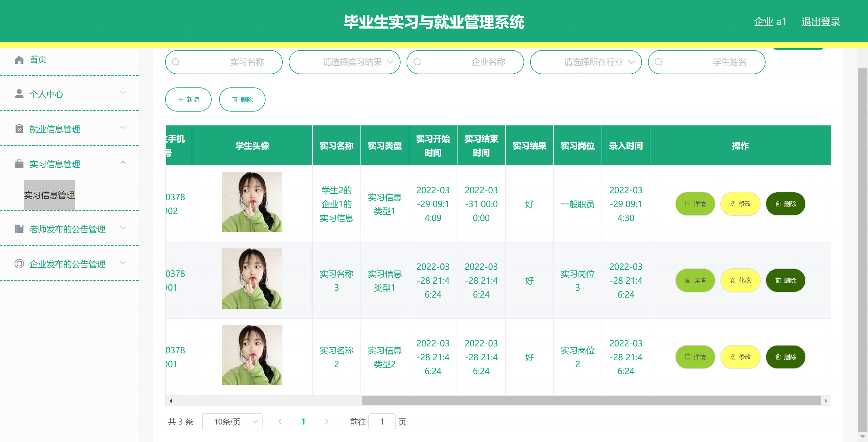This screenshot has width=868, height=442.
Task: Open the 请选择所在行业 dropdown
Action: 586,62
